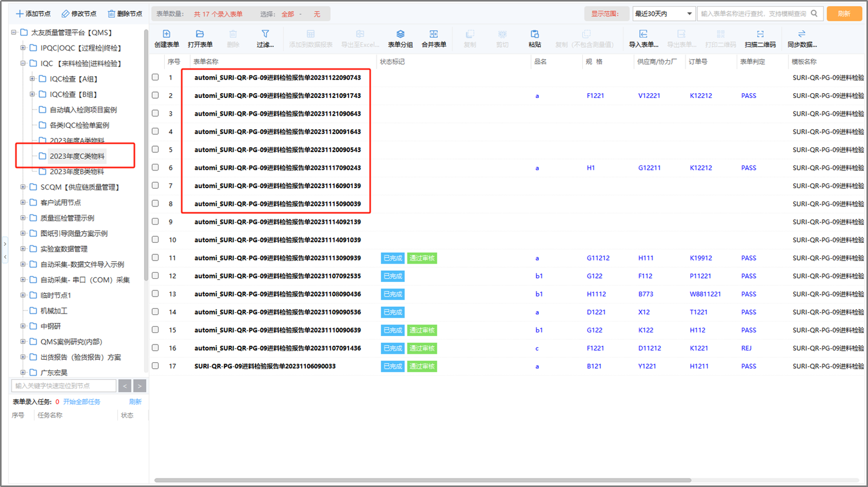
Task: Click the 扫描二维码 scan QR code icon
Action: tap(760, 35)
